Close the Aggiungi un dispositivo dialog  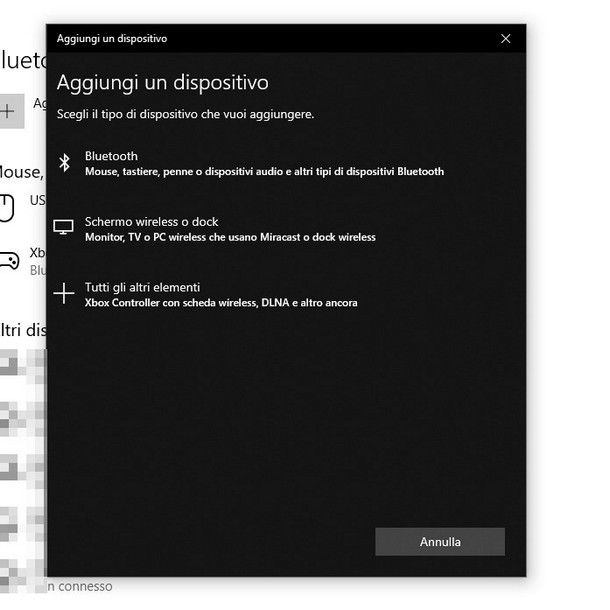point(505,39)
